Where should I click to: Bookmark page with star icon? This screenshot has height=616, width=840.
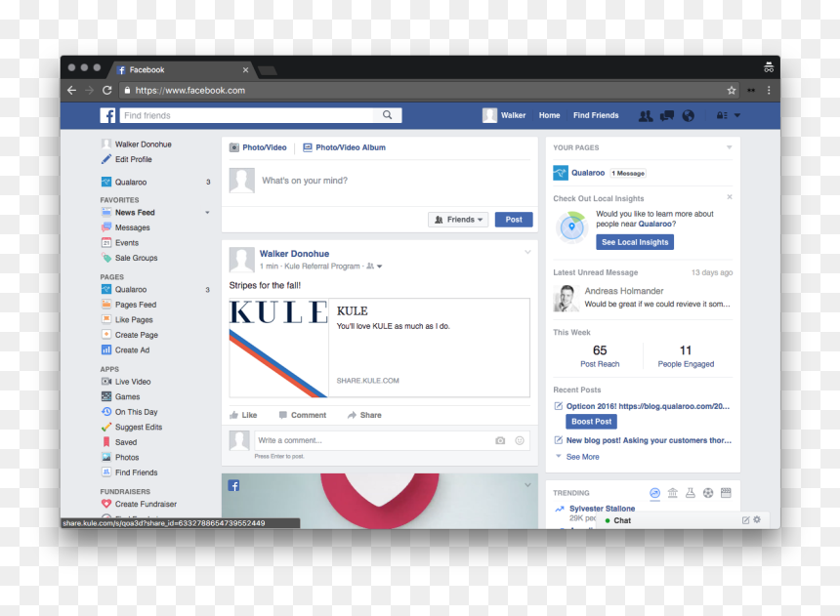point(732,91)
